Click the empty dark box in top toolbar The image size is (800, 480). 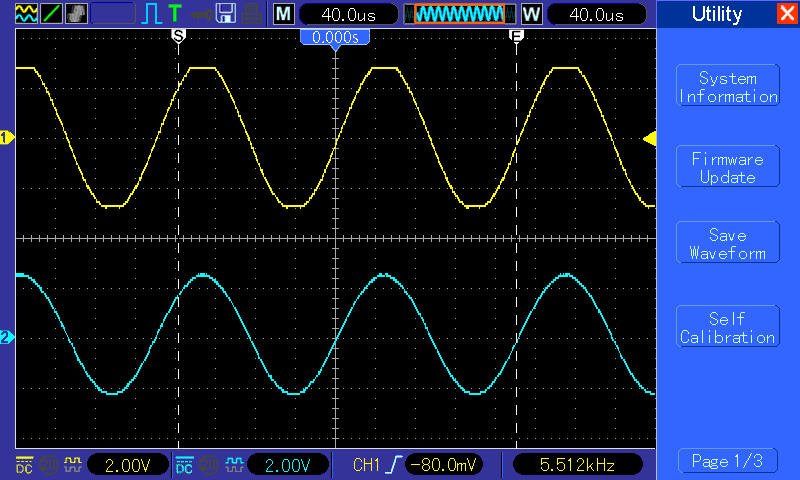(x=113, y=14)
